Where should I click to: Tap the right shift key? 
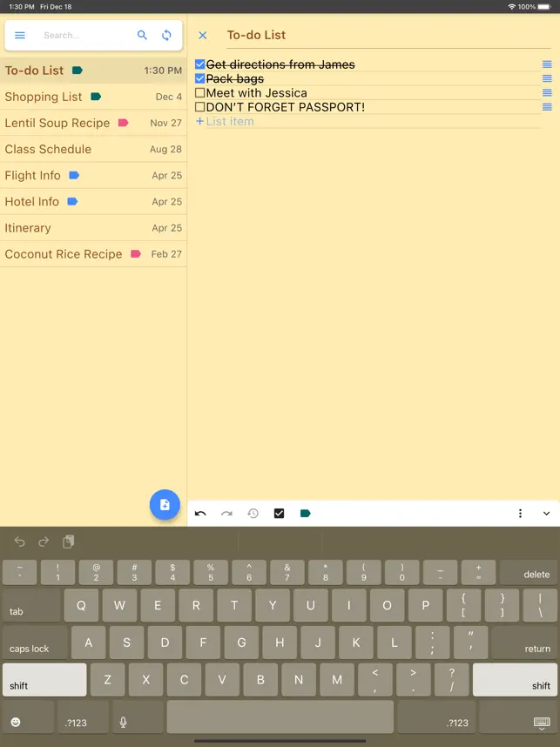pos(516,680)
